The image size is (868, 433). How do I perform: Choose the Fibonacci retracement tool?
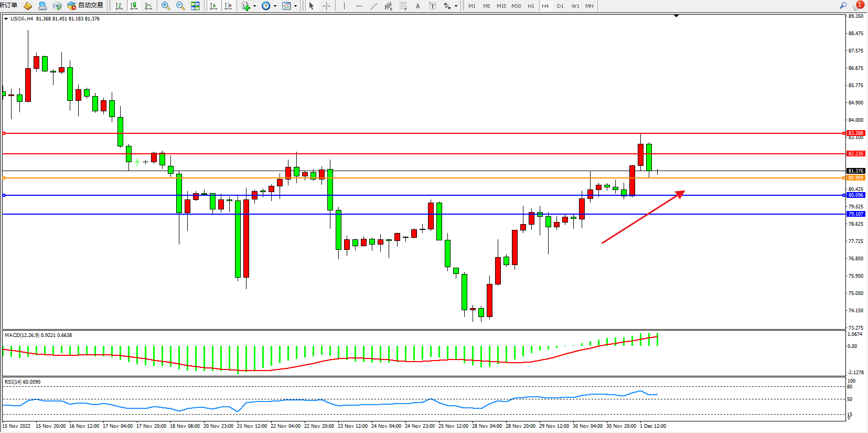[x=403, y=6]
